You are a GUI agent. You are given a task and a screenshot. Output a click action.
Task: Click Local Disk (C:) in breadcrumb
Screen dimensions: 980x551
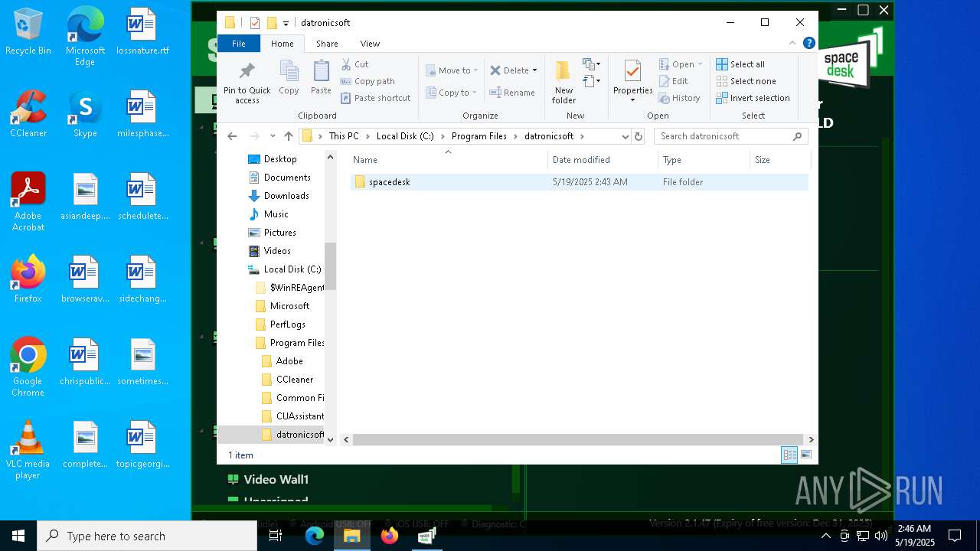[x=405, y=136]
